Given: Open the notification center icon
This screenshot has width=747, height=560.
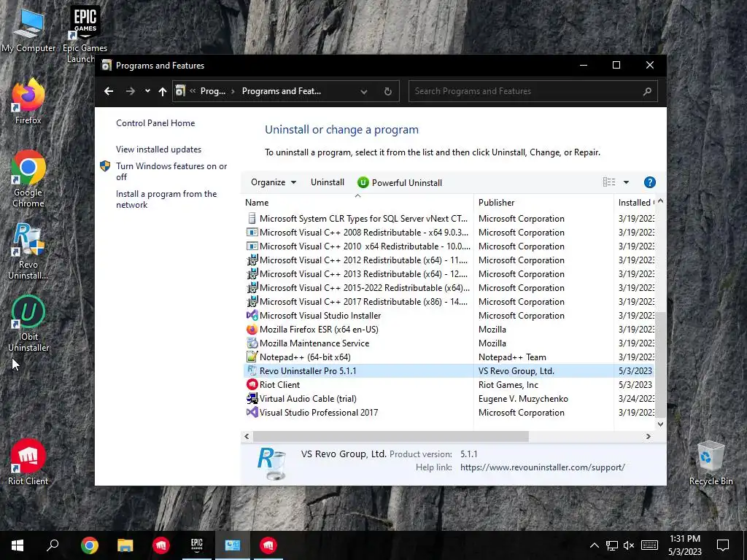Looking at the screenshot, I should pos(723,545).
